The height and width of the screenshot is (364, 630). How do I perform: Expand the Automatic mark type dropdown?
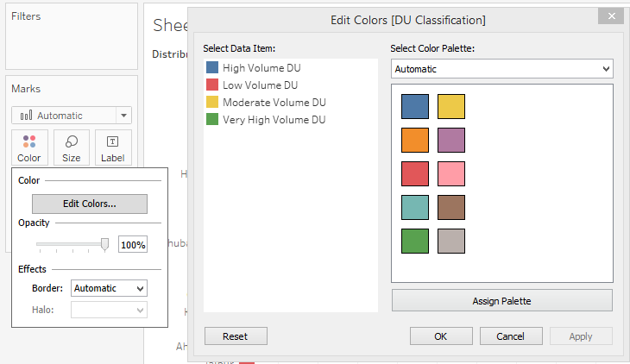(72, 115)
